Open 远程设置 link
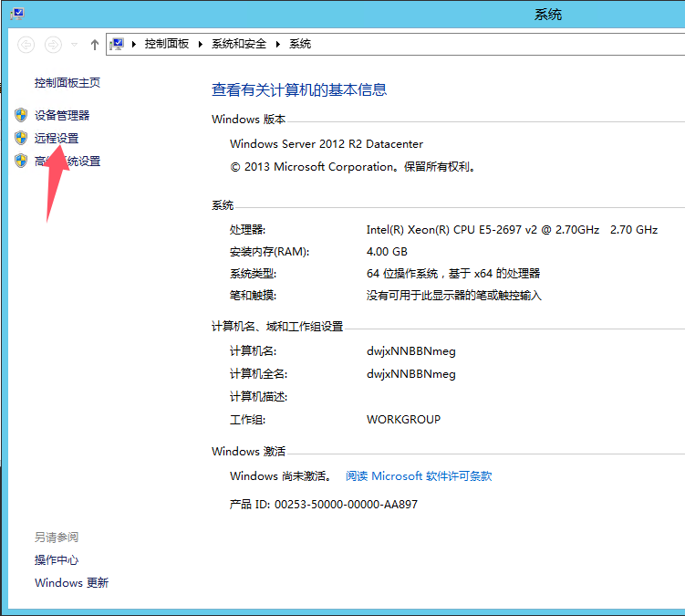Viewport: 685px width, 616px height. [57, 138]
